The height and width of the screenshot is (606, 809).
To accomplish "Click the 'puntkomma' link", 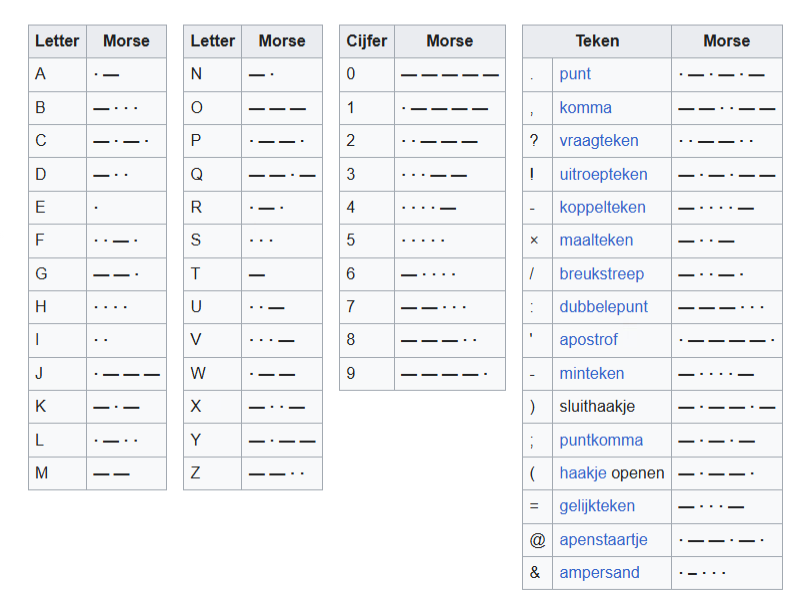I will (601, 440).
